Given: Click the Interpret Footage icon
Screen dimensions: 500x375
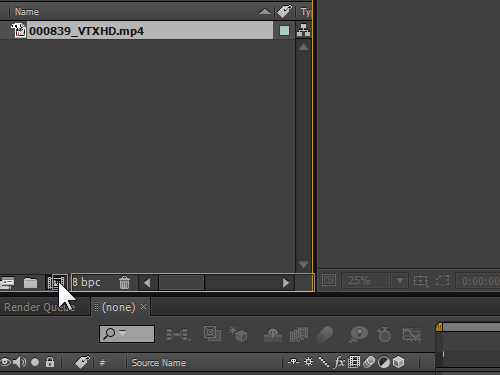Looking at the screenshot, I should (7, 283).
